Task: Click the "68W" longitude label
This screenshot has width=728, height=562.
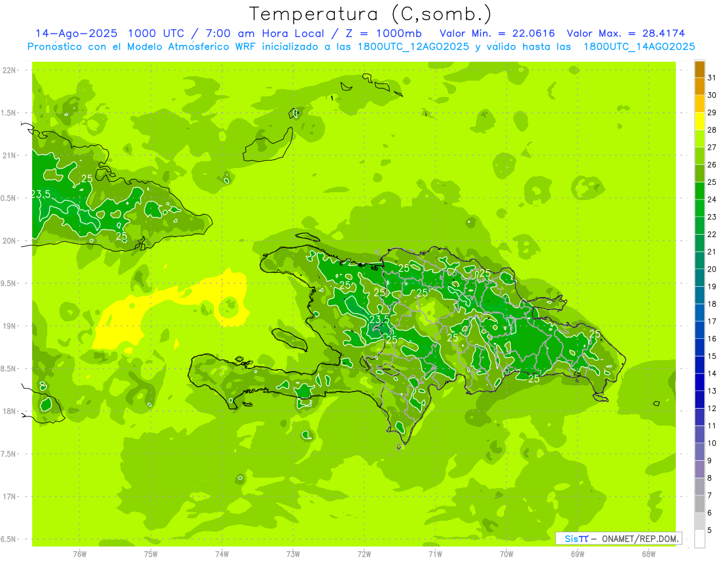Action: pyautogui.click(x=649, y=554)
